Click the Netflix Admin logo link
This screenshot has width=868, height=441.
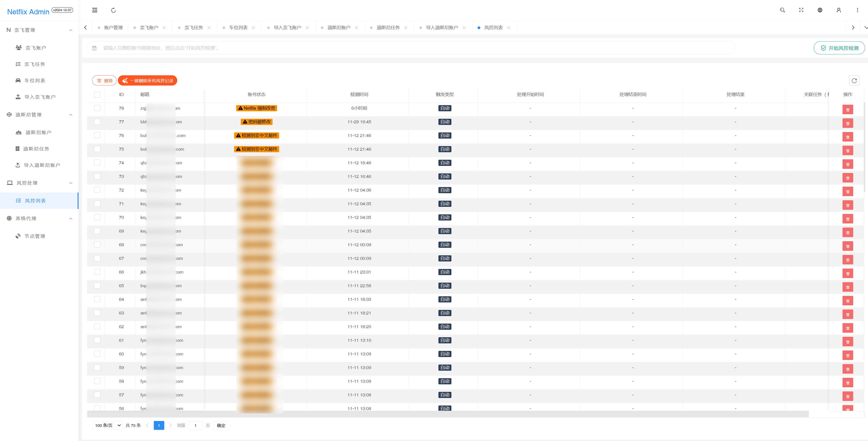[28, 12]
